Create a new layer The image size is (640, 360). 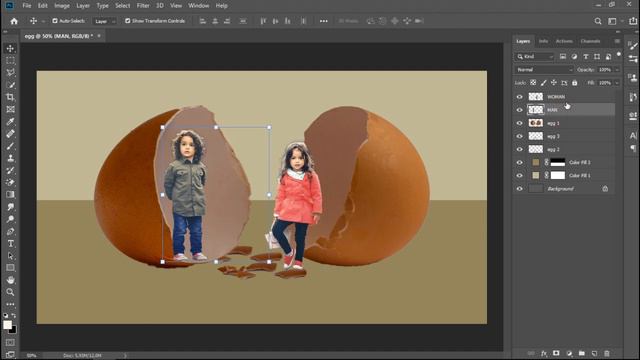[594, 353]
